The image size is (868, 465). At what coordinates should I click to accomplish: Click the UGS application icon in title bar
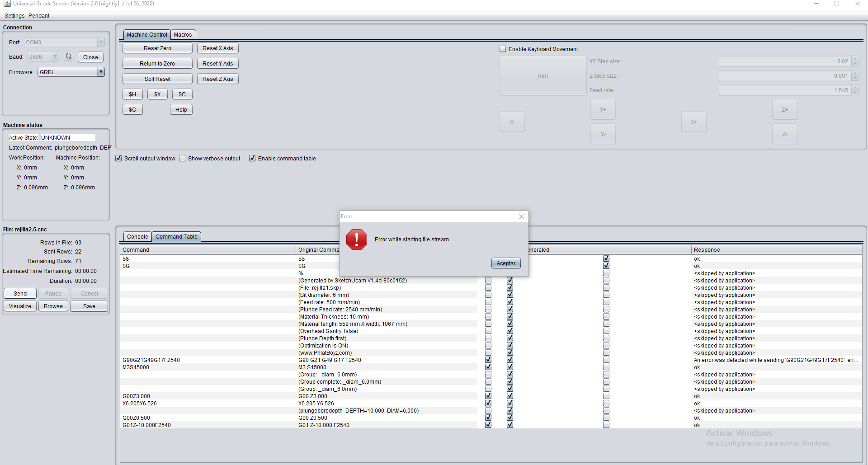pos(8,4)
